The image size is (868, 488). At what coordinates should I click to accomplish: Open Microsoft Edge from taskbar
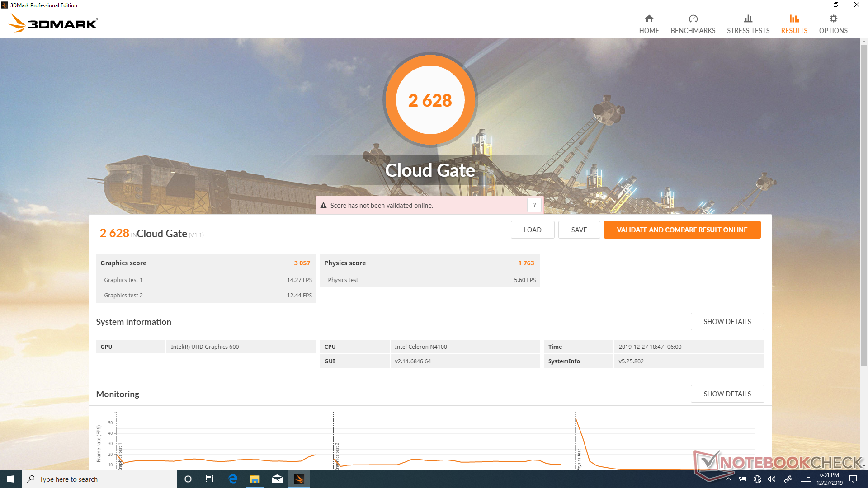(233, 479)
